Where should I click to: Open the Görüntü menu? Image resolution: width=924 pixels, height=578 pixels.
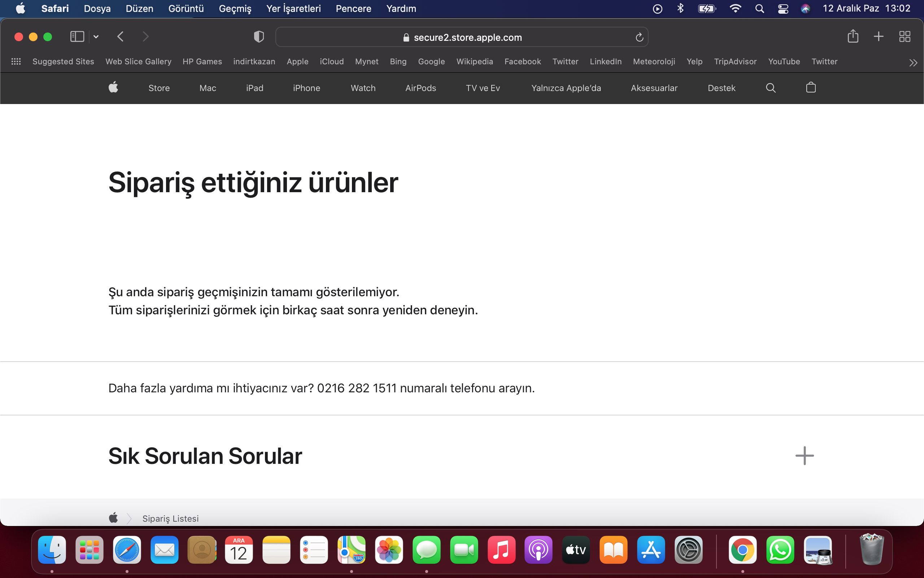[186, 8]
